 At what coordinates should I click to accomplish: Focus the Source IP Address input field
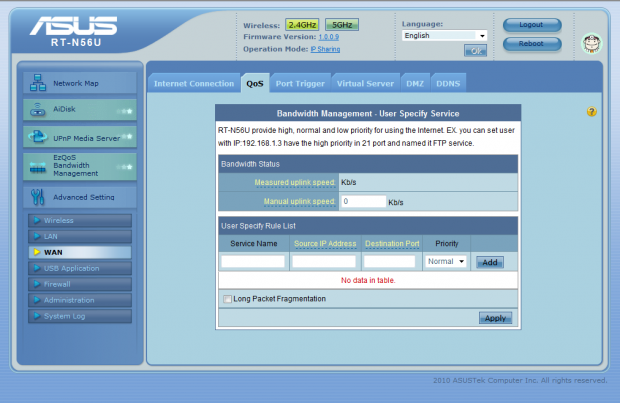tap(324, 261)
